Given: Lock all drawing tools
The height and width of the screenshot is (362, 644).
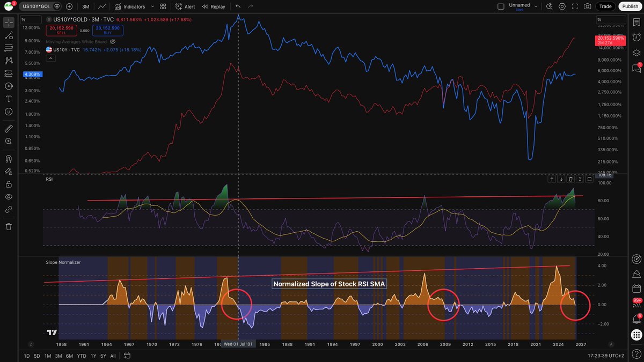Looking at the screenshot, I should tap(9, 184).
